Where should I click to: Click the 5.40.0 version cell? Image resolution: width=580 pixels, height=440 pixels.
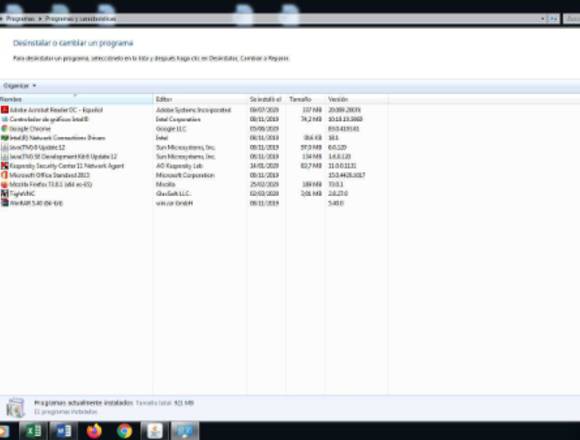[x=336, y=203]
